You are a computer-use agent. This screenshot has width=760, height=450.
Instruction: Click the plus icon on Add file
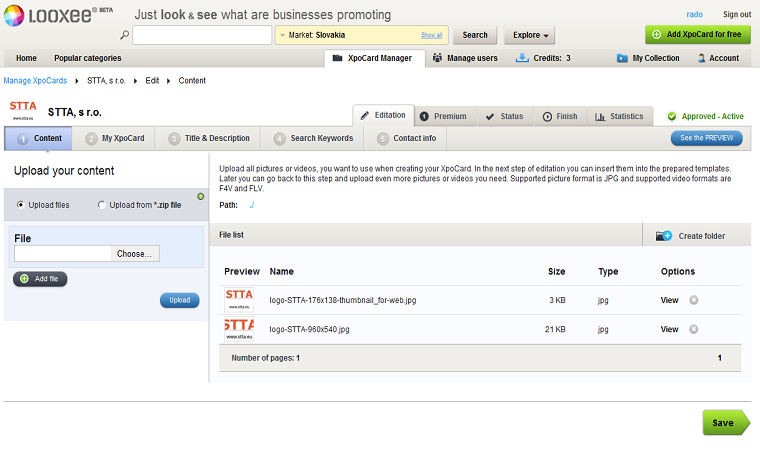24,279
